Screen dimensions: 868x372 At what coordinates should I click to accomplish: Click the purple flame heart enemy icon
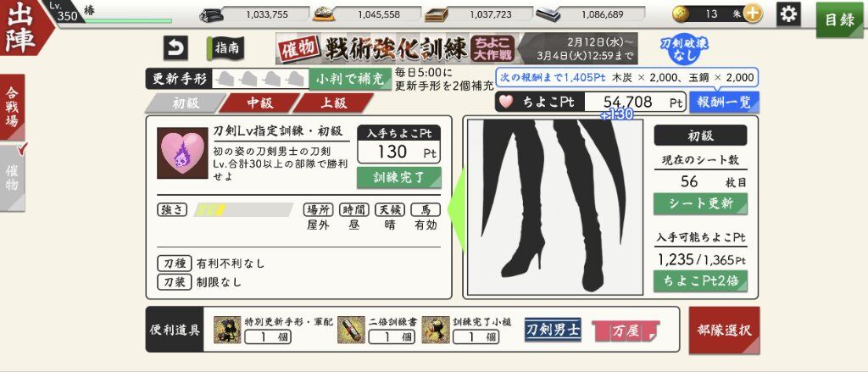tap(182, 153)
